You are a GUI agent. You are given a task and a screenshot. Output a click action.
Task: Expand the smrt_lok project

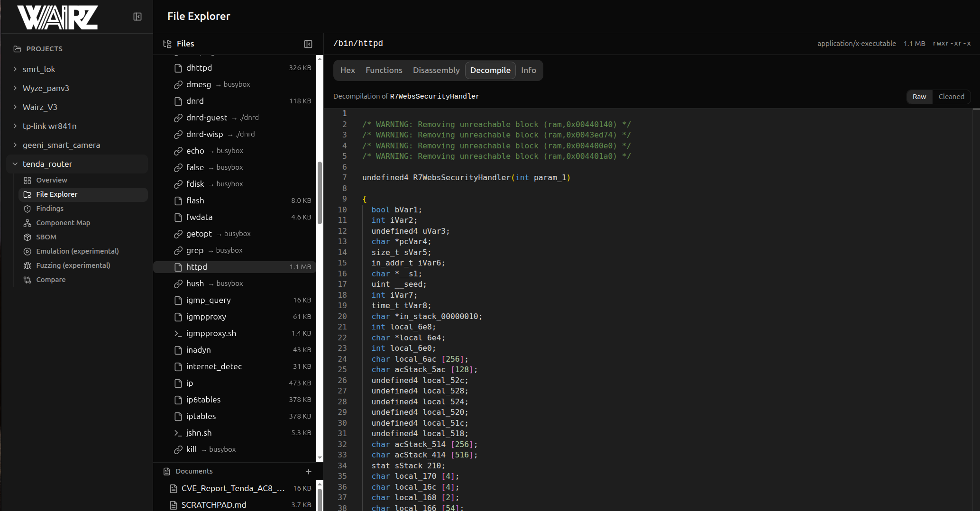click(x=15, y=69)
